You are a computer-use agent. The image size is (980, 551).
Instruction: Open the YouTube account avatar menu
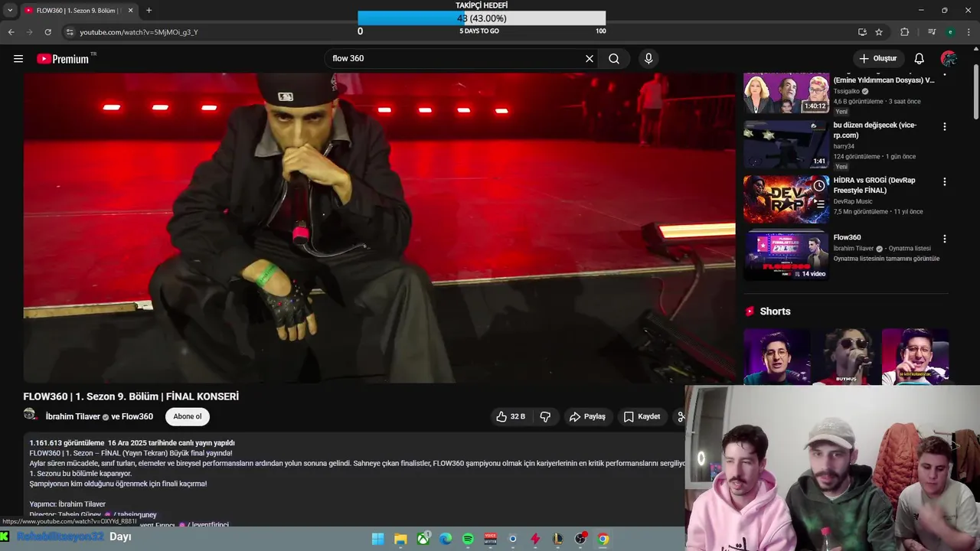tap(949, 58)
